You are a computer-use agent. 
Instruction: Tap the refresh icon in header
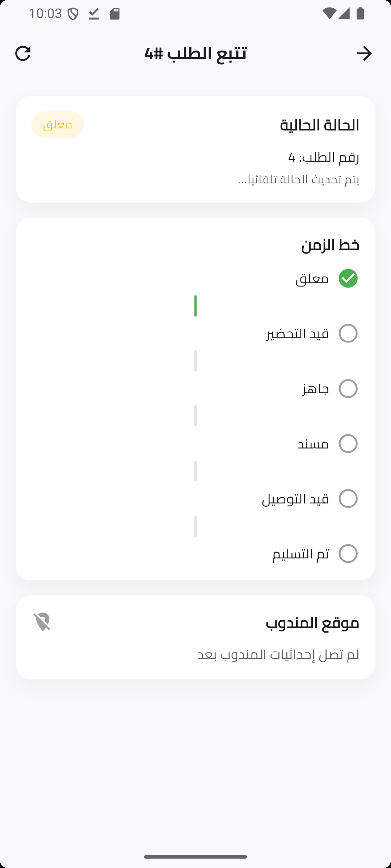click(23, 54)
